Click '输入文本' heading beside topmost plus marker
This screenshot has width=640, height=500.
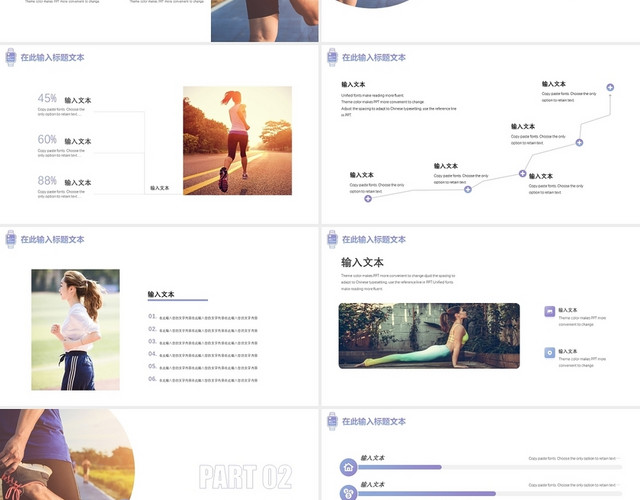[554, 84]
